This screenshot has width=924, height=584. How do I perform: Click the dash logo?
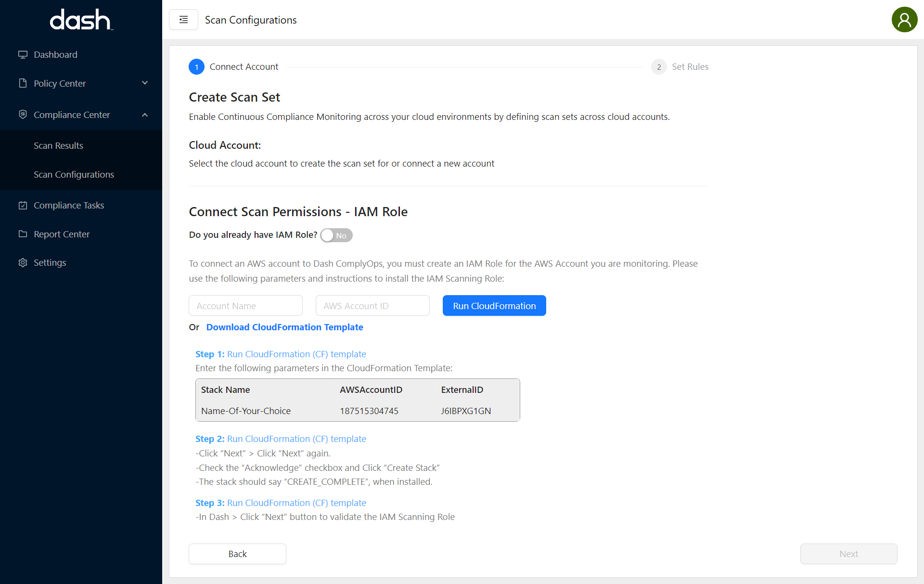[x=81, y=20]
